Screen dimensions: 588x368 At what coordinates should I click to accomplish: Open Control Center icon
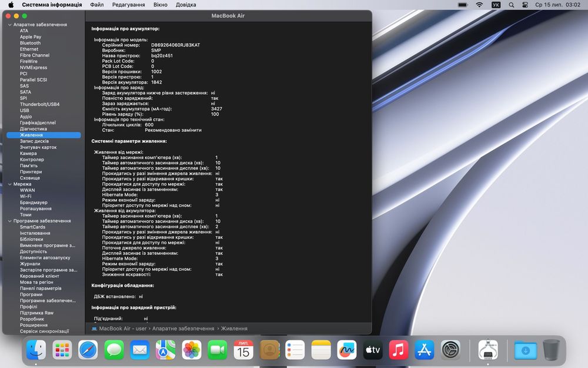point(525,5)
